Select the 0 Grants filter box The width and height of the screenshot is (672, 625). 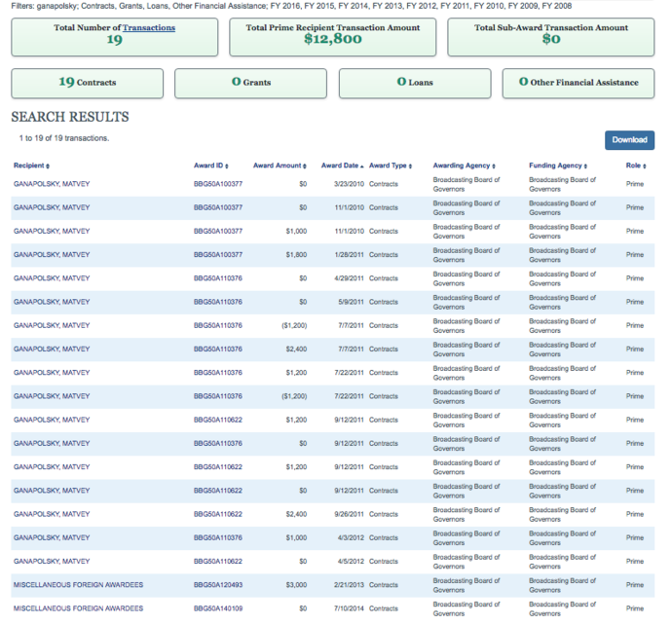250,83
